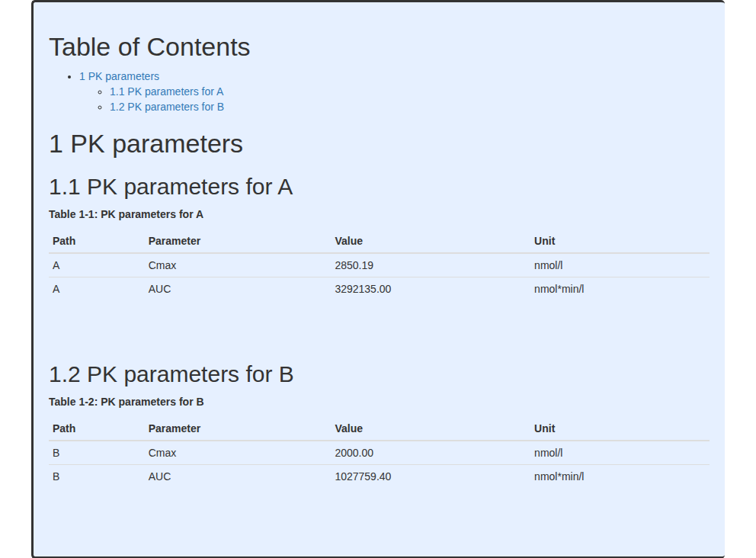The image size is (756, 558).
Task: Follow the '1.2 PK parameters for B' link
Action: coord(167,107)
